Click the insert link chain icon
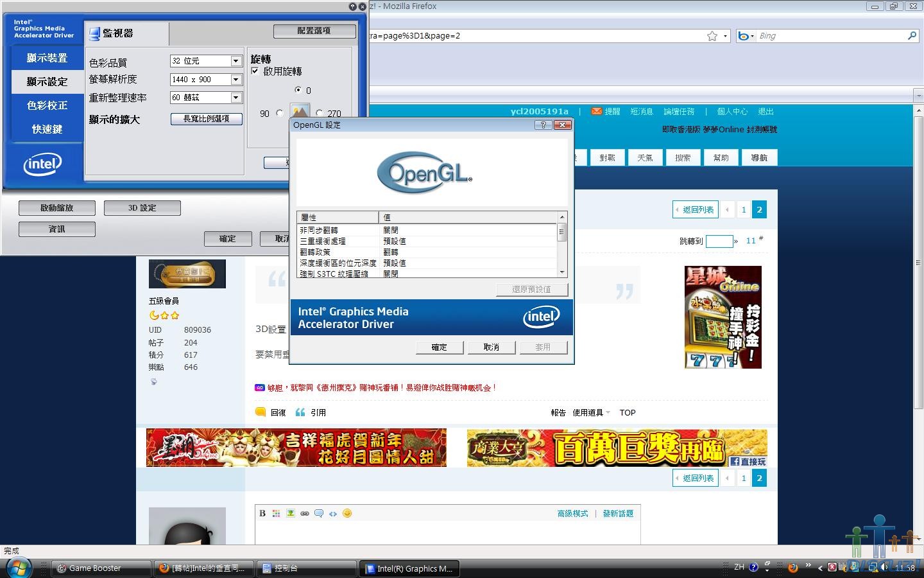Screen dimensions: 924x578 pos(305,513)
